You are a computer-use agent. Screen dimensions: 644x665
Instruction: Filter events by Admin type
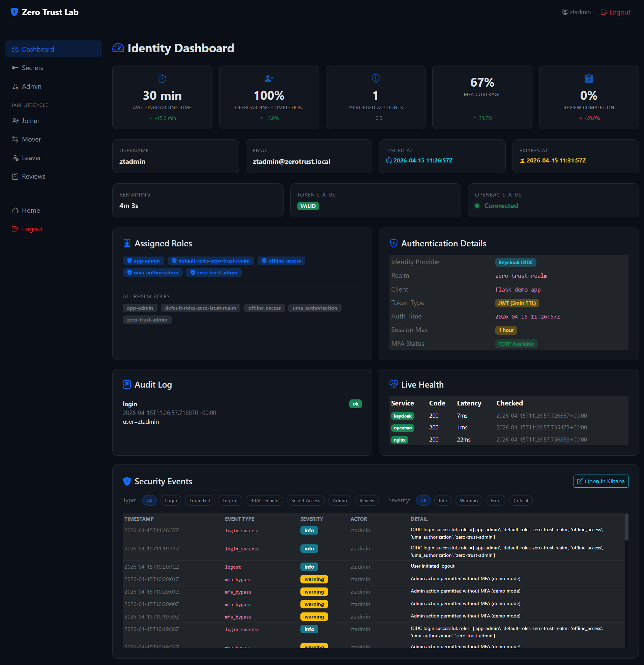click(340, 501)
